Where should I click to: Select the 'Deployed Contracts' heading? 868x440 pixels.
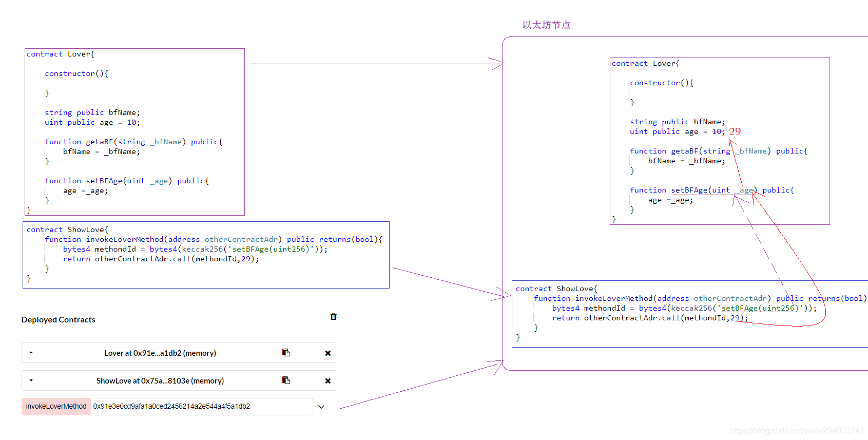(x=59, y=319)
